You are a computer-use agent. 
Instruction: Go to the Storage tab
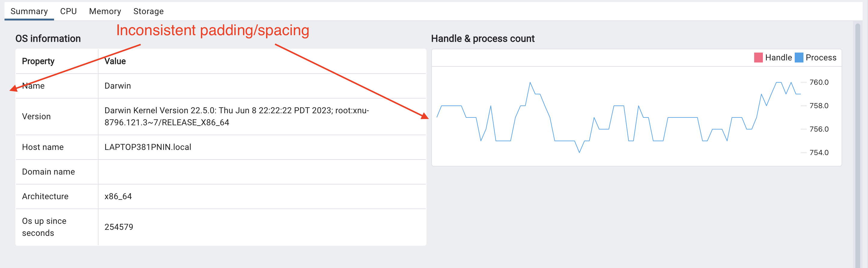point(148,11)
